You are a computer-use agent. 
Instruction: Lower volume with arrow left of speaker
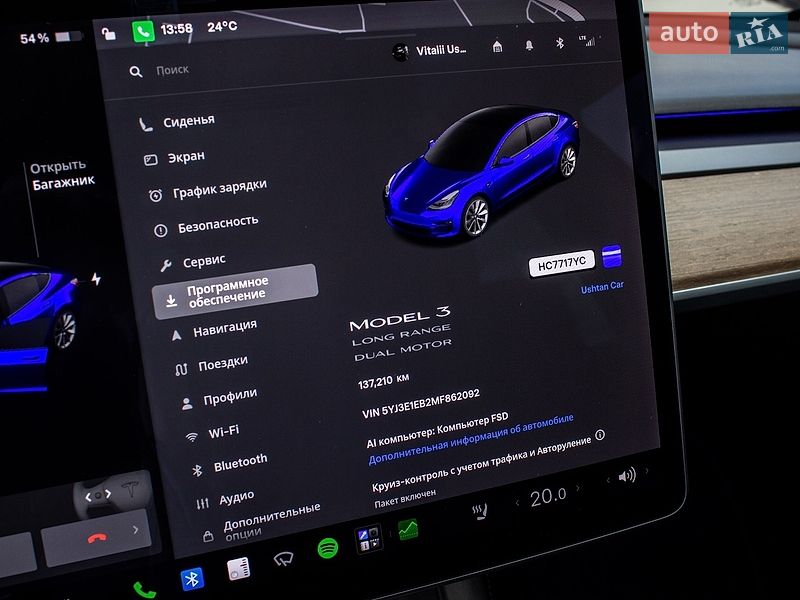click(608, 480)
